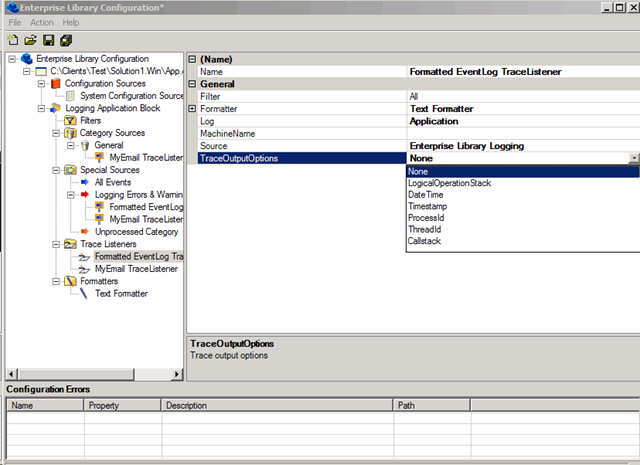640x465 pixels.
Task: Select MyEmail TraceListener under Trace Listeners
Action: 136,269
